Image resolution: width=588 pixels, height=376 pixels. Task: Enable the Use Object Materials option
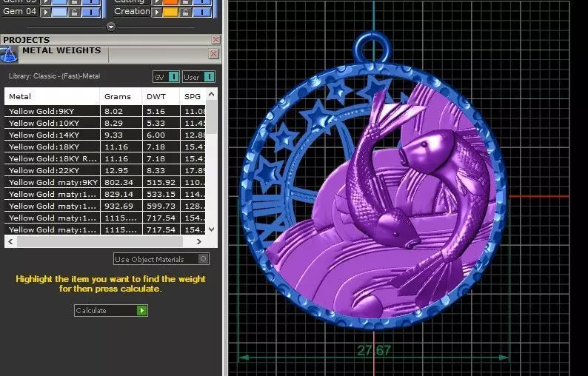click(161, 259)
